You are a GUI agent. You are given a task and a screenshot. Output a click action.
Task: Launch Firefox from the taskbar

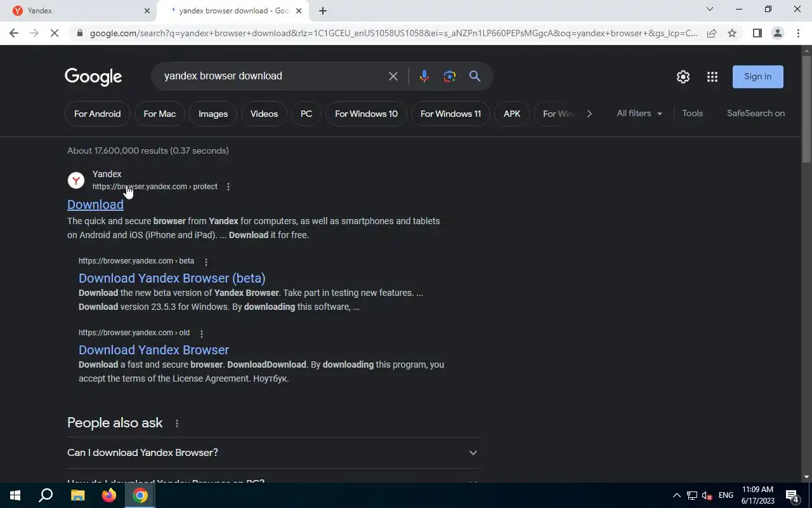(109, 495)
